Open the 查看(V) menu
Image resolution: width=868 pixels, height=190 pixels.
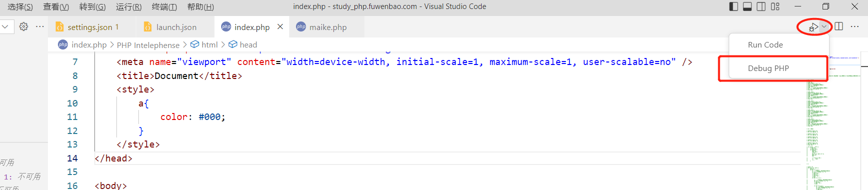(56, 6)
